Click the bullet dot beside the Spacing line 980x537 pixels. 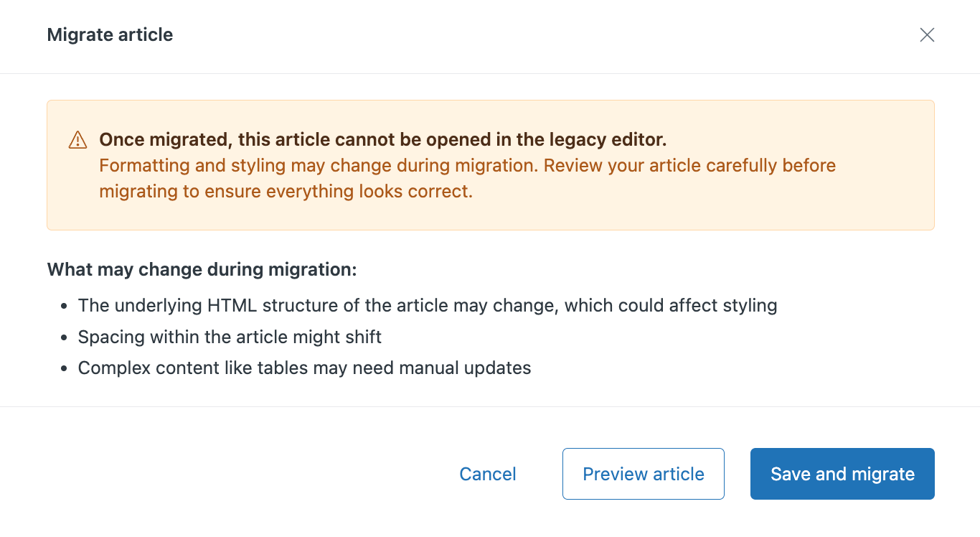[x=65, y=337]
